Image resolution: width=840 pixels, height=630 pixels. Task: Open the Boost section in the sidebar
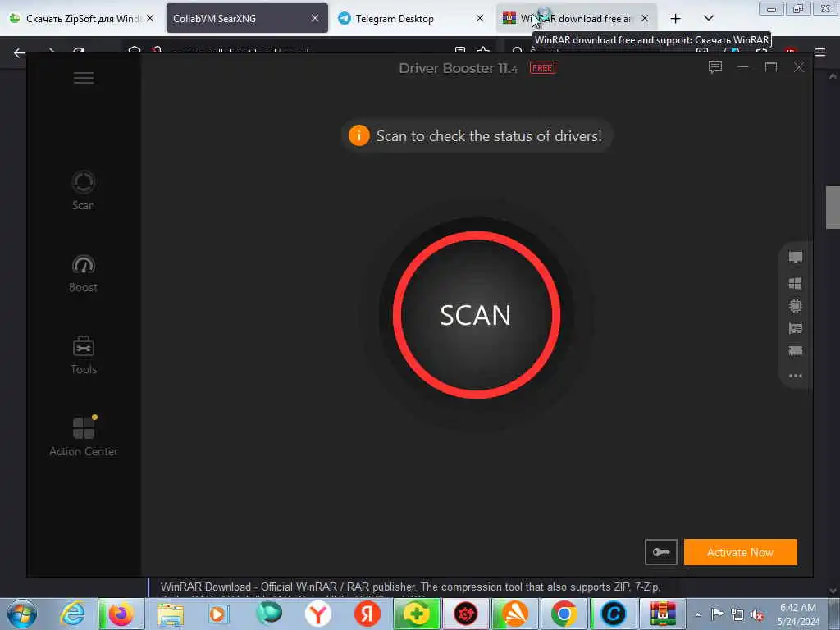coord(84,273)
